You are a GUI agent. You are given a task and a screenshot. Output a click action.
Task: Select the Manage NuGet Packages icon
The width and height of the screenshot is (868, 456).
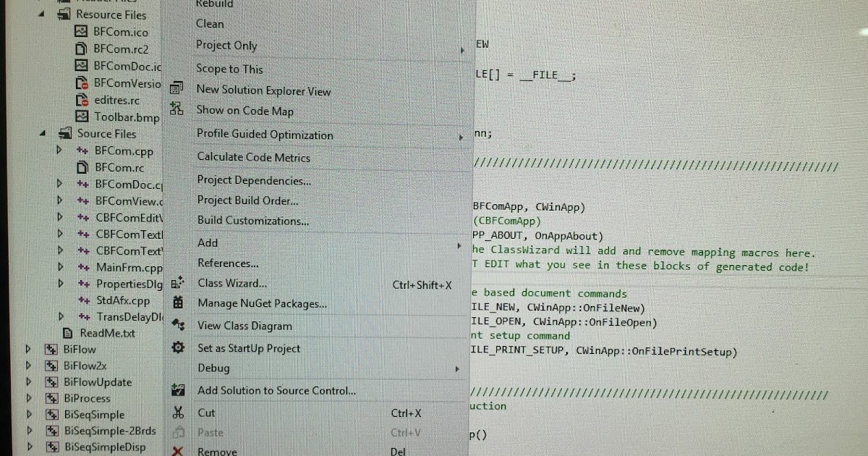click(x=177, y=303)
